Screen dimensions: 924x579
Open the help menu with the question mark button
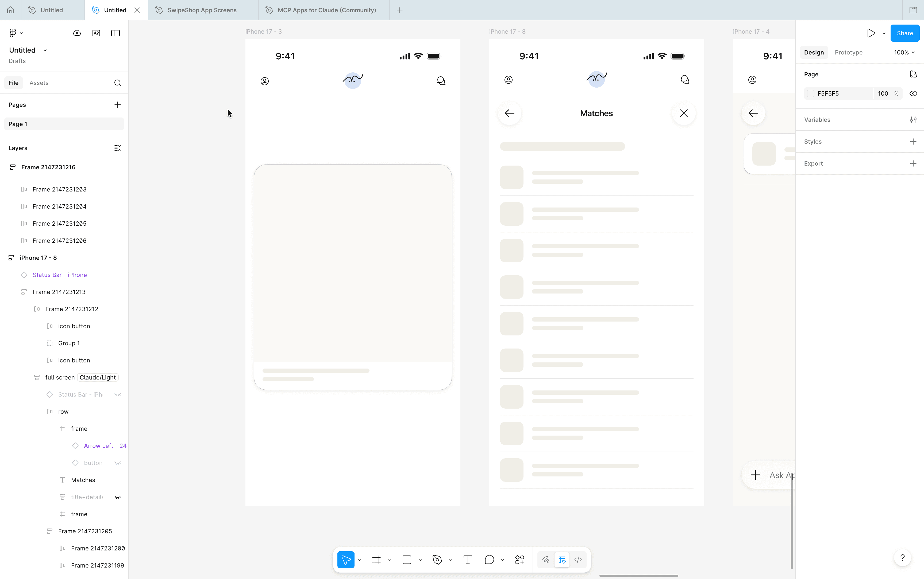click(x=903, y=558)
